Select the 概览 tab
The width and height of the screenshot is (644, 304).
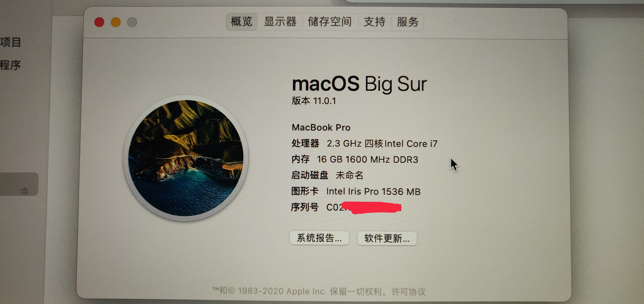241,22
